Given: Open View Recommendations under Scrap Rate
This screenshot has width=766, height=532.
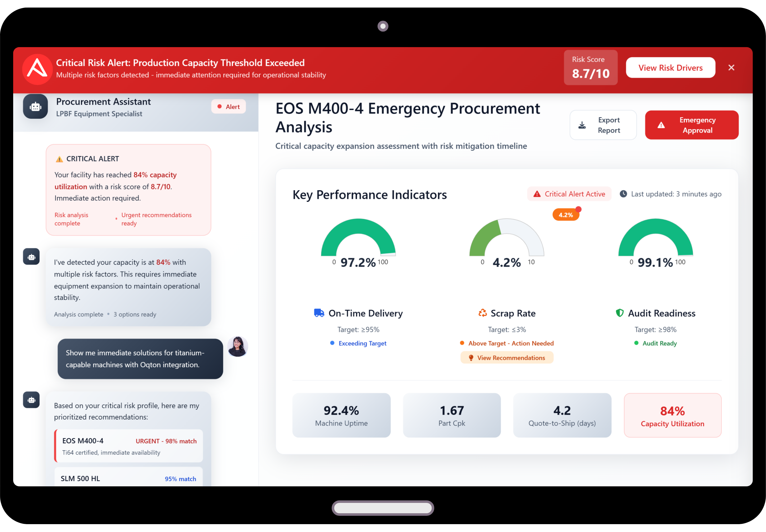Looking at the screenshot, I should [x=507, y=358].
